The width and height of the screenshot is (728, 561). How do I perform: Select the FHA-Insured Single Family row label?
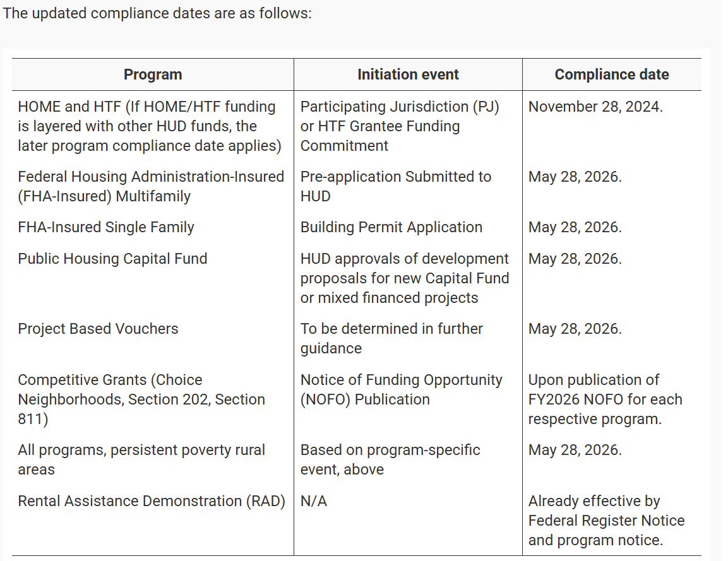pyautogui.click(x=106, y=227)
